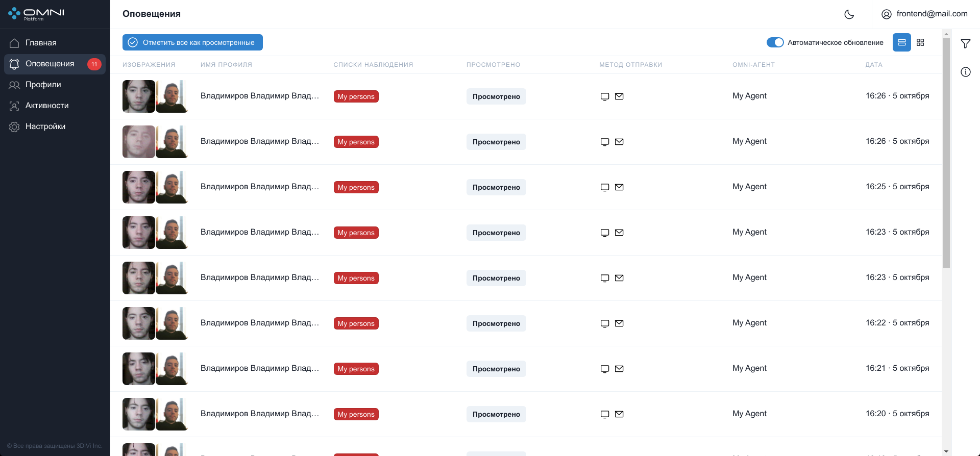Click the scrollbar down arrow
Image resolution: width=980 pixels, height=456 pixels.
coord(946,451)
